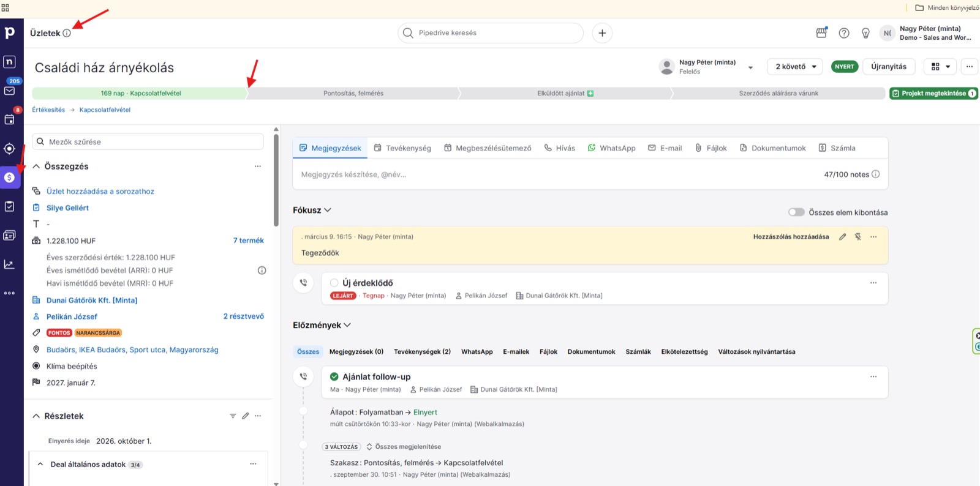Click the plus quick-add button
The width and height of the screenshot is (980, 486).
click(602, 33)
